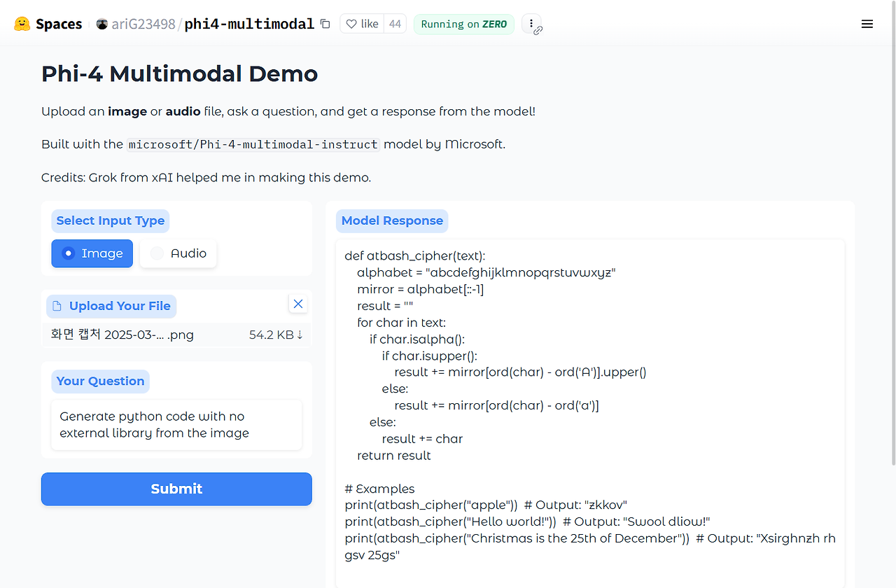The height and width of the screenshot is (588, 896).
Task: Open the ariG23498 profile link
Action: [x=143, y=23]
